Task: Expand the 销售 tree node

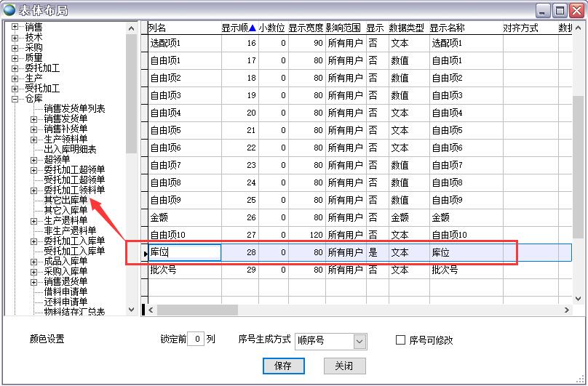Action: pyautogui.click(x=15, y=27)
